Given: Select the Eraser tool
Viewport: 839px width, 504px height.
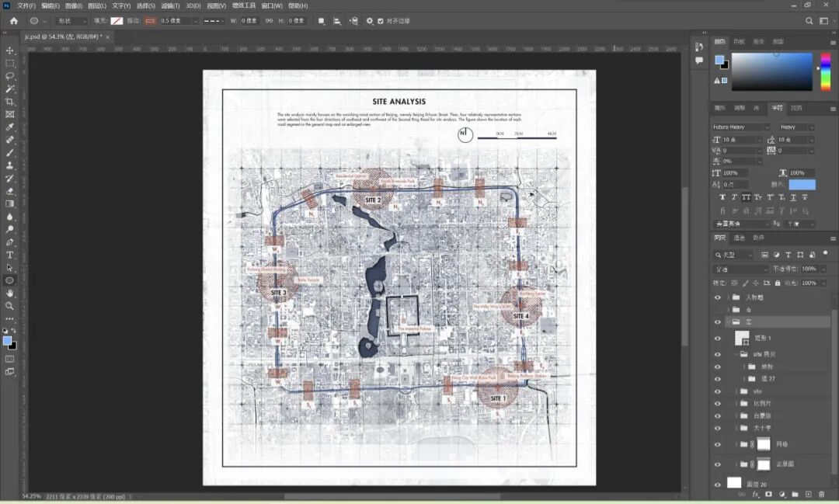Looking at the screenshot, I should pyautogui.click(x=9, y=191).
